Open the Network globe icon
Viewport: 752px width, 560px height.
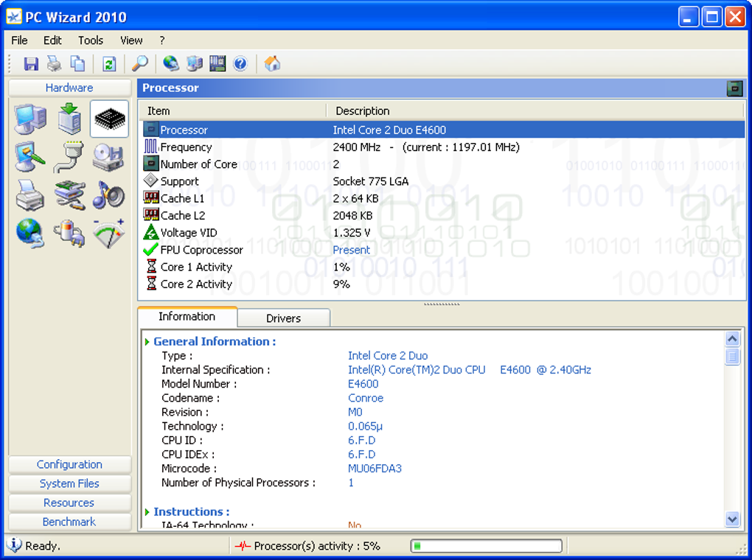point(29,234)
